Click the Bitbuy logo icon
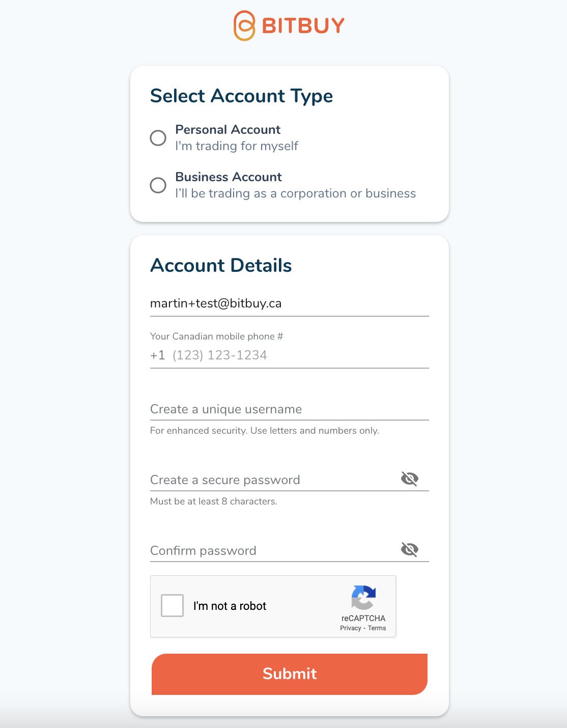 click(x=244, y=25)
